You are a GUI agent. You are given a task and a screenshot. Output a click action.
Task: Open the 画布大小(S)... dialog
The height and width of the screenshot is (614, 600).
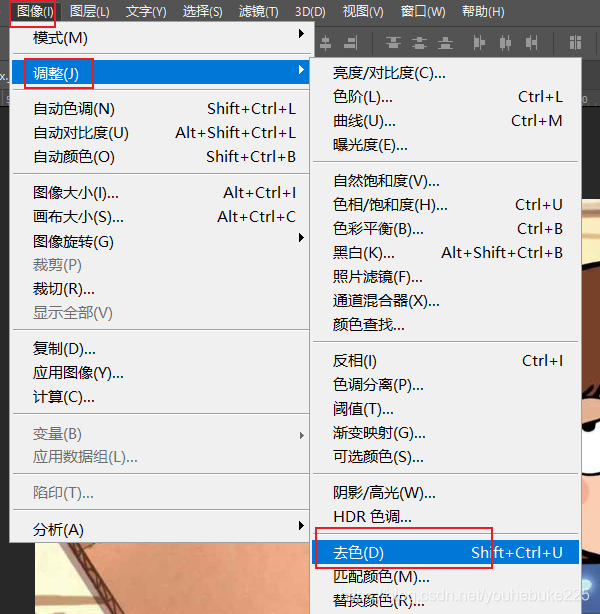click(x=161, y=217)
